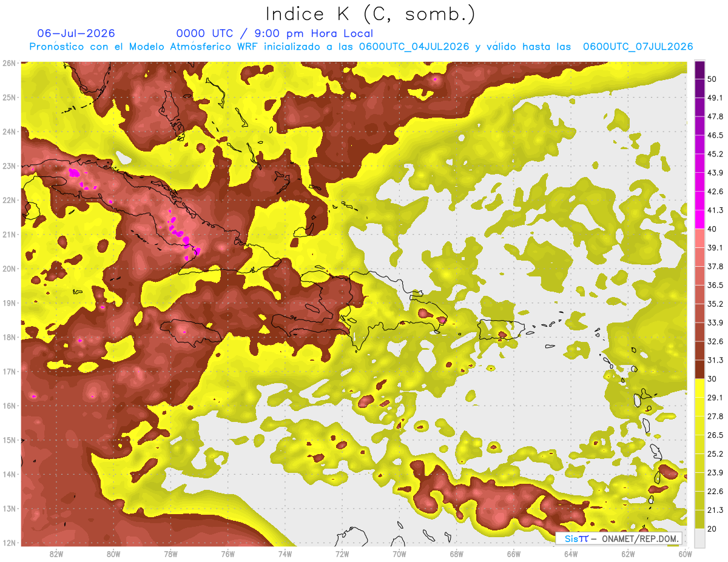Click the '0000 UTC / 9:00 pm Hora Local' text
This screenshot has width=728, height=562.
pyautogui.click(x=275, y=33)
